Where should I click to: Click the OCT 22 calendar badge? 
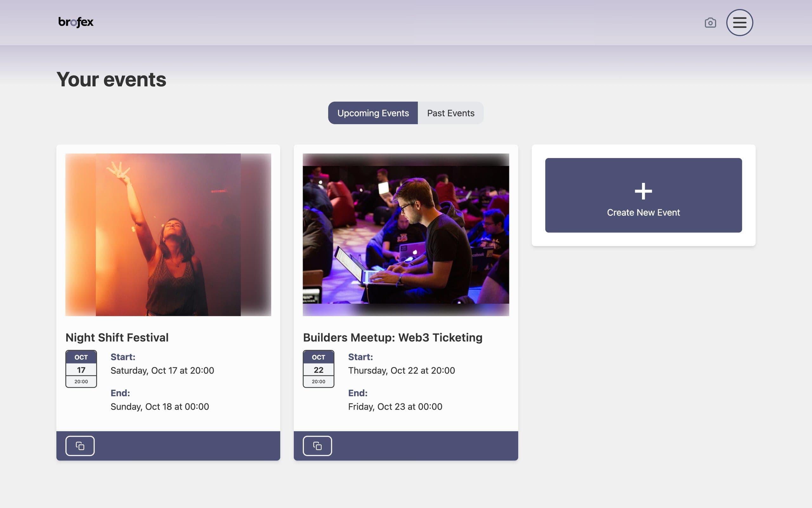click(318, 369)
